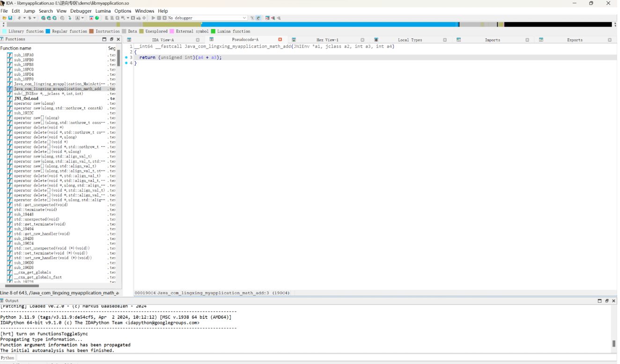The height and width of the screenshot is (364, 620).
Task: Float the Output panel
Action: click(607, 301)
